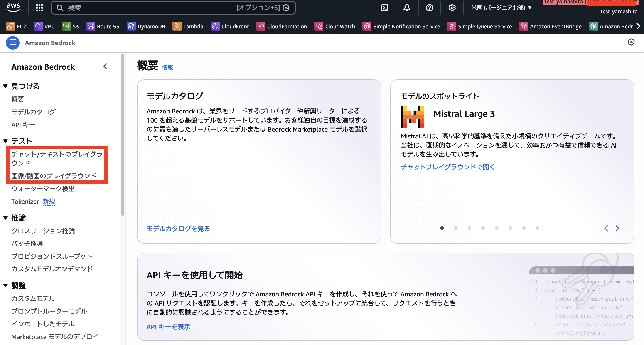Screen dimensions: 644x345
Task: Launch CloudShell from the top bar
Action: click(384, 8)
